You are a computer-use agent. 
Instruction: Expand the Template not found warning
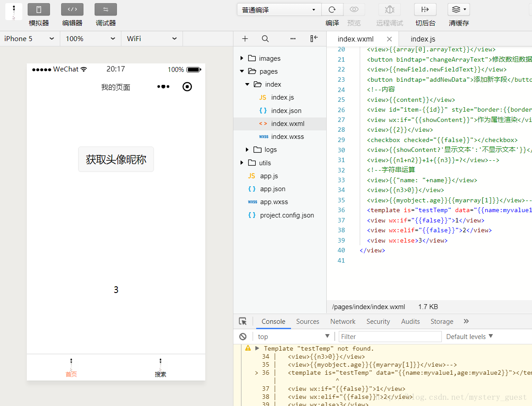tap(257, 348)
